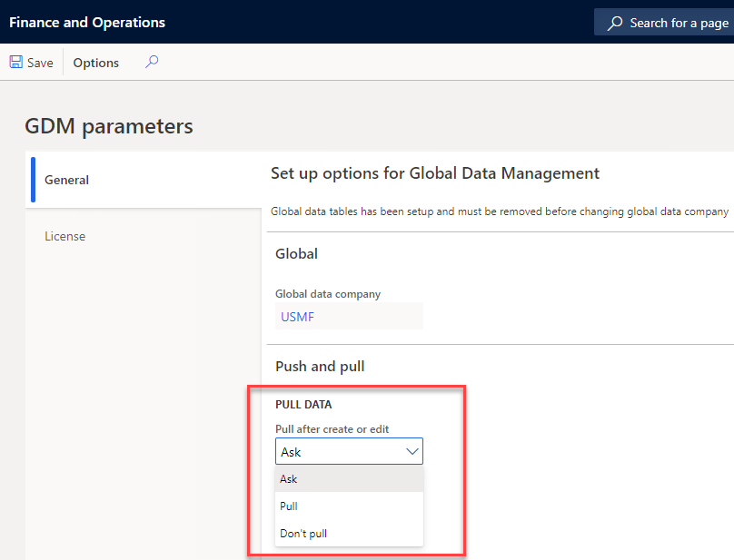Screen dimensions: 734x560
Task: Open the Options menu
Action: (94, 62)
